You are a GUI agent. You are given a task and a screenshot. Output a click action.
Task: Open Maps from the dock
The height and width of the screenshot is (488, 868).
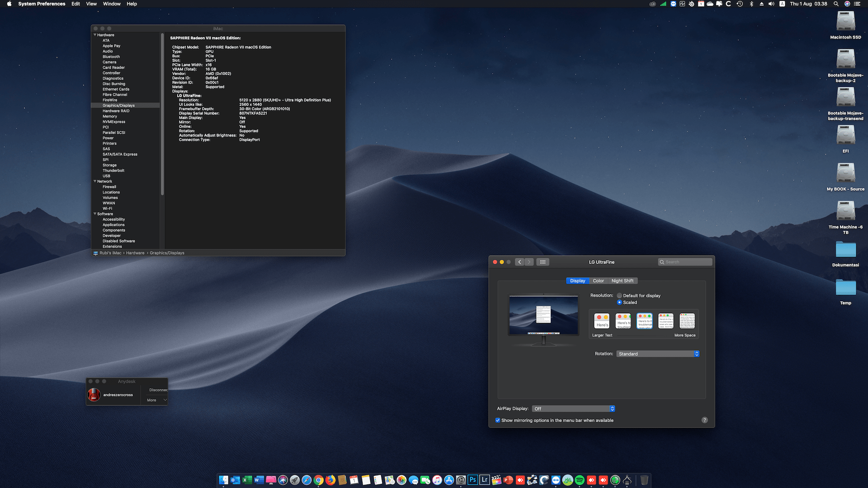390,480
